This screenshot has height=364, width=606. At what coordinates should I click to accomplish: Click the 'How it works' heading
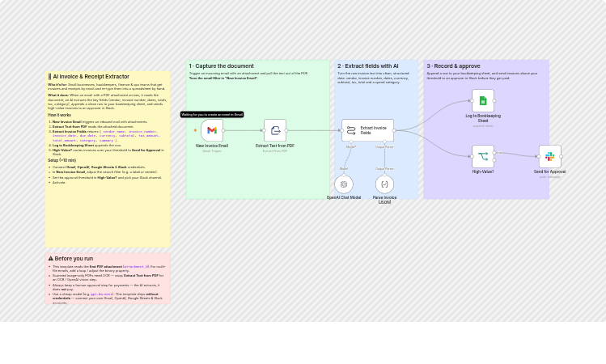point(60,115)
